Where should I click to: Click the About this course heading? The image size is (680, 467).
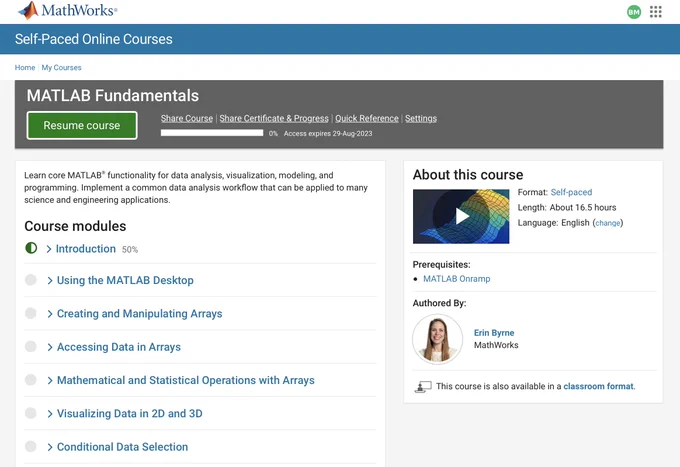pos(468,175)
